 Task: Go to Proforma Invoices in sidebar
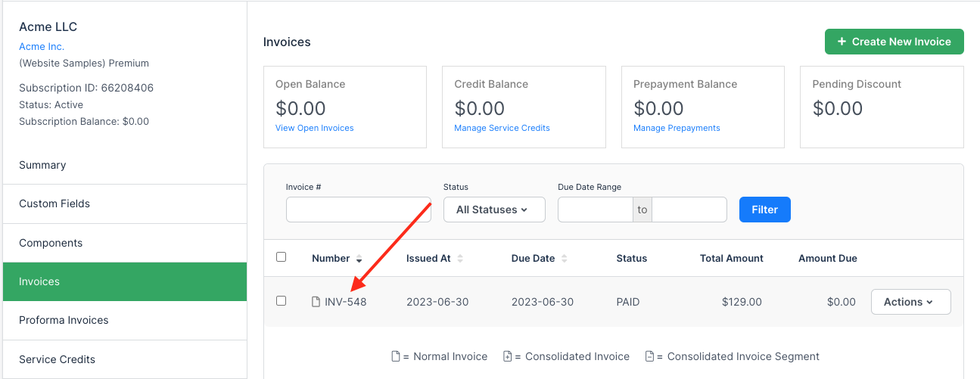point(64,320)
